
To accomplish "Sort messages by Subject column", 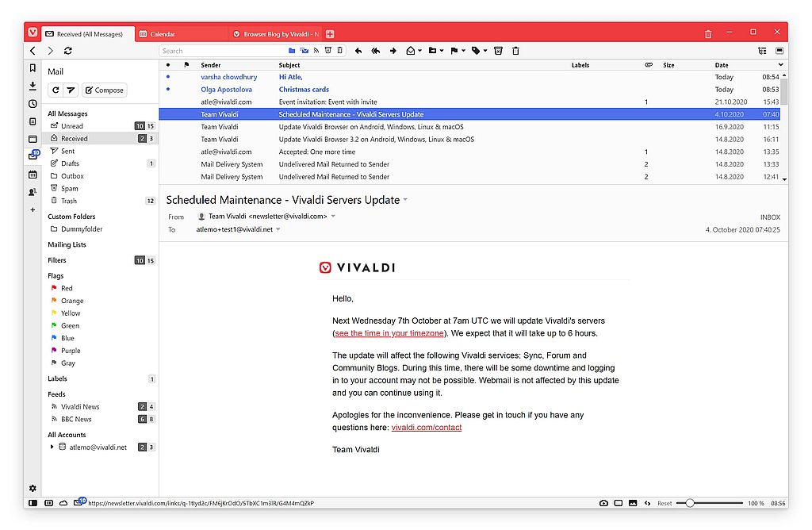I will point(289,65).
